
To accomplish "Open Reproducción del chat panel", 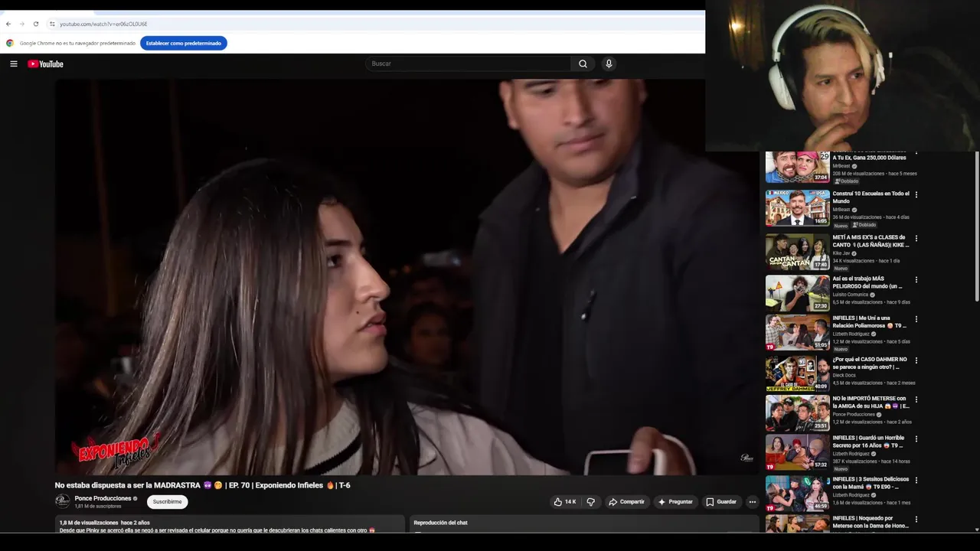I will pos(584,525).
